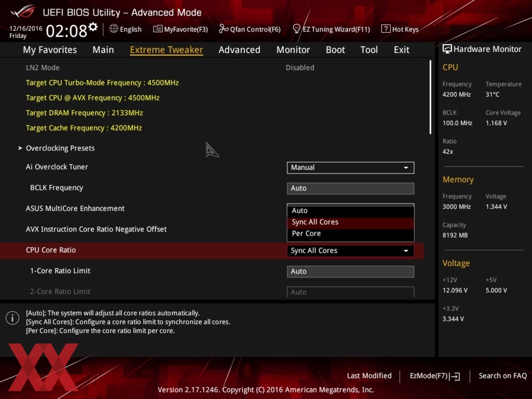Image resolution: width=532 pixels, height=399 pixels.
Task: Open the Ai Overclock Tuner dropdown
Action: [350, 167]
